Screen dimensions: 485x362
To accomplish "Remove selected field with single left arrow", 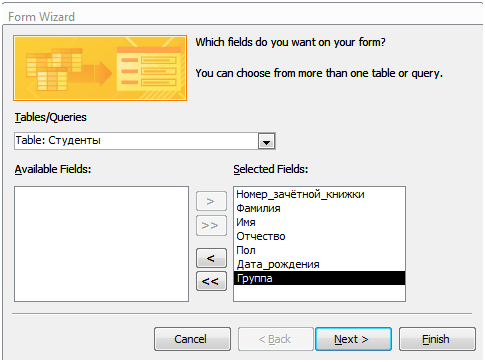I will click(x=211, y=258).
